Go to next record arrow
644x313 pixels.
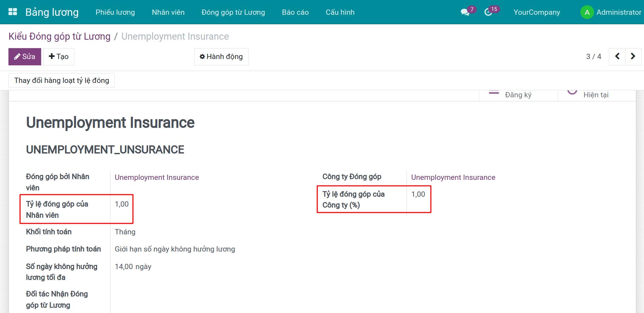tap(633, 57)
